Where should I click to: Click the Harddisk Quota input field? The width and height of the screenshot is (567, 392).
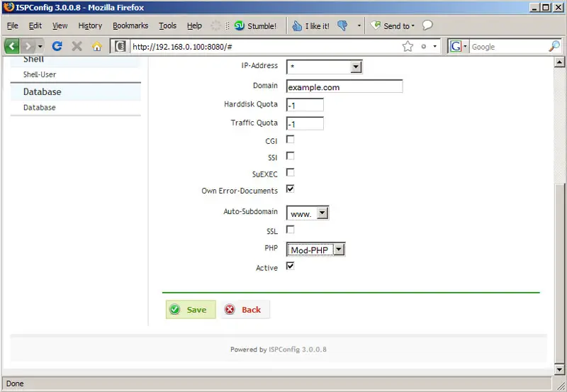pyautogui.click(x=305, y=105)
